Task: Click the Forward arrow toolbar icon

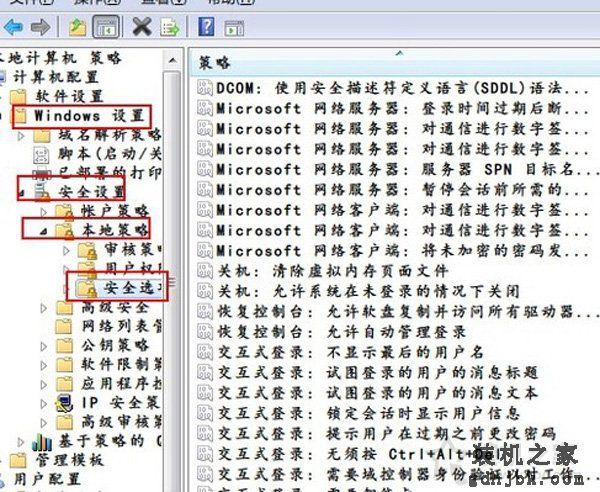Action: [x=40, y=28]
